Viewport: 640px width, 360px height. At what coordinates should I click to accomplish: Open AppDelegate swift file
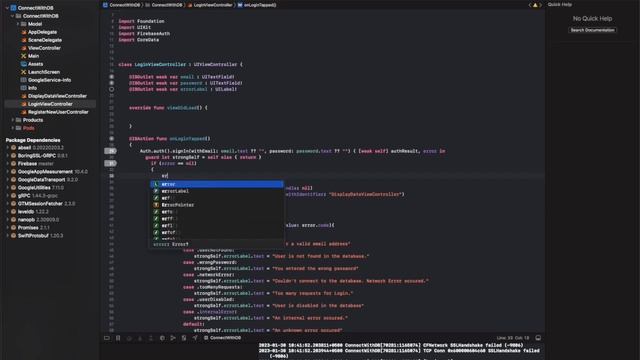pyautogui.click(x=42, y=32)
